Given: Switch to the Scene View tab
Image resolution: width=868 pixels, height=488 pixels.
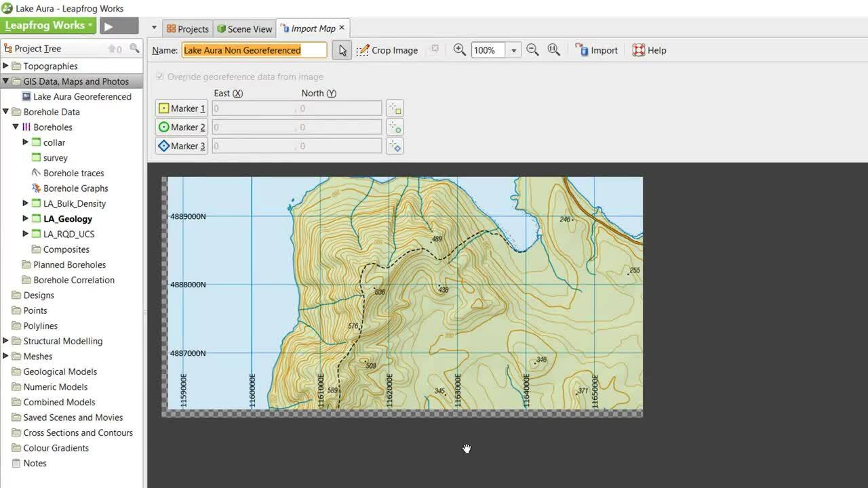Looking at the screenshot, I should click(x=245, y=28).
